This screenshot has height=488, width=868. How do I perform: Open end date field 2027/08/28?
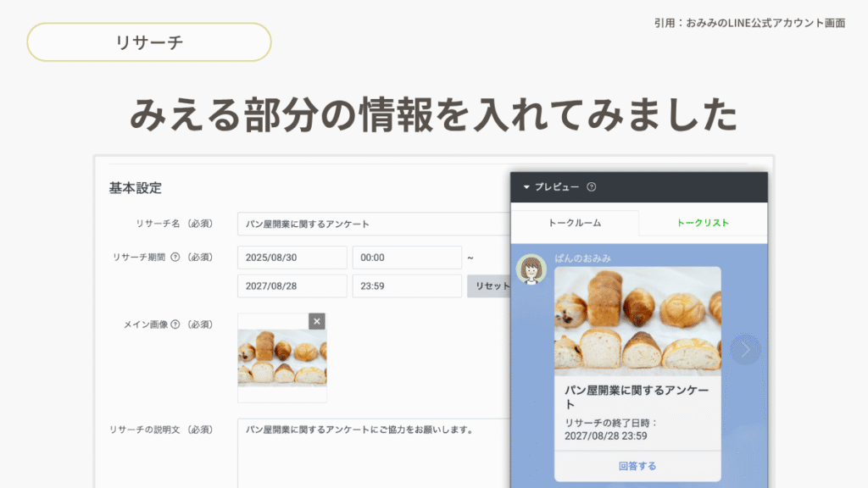click(292, 286)
